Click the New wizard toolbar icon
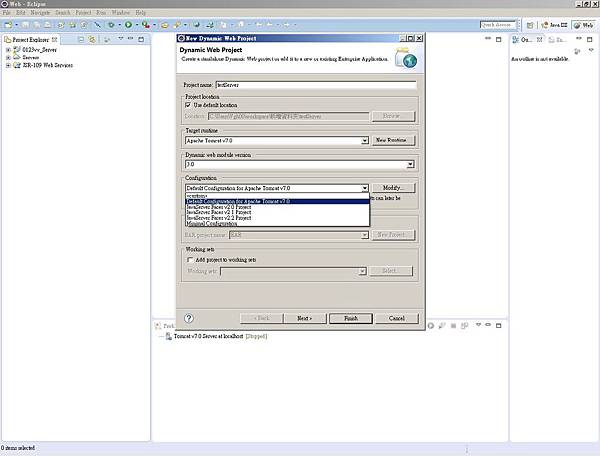The height and width of the screenshot is (456, 600). point(8,25)
